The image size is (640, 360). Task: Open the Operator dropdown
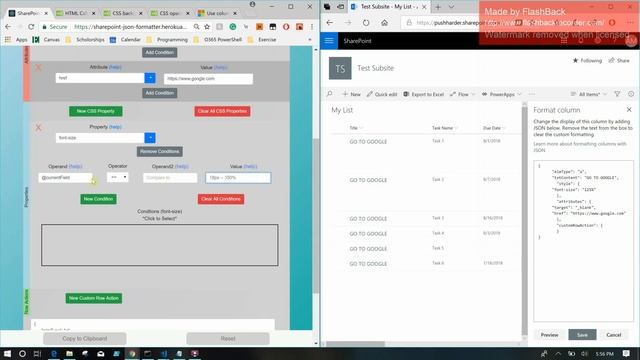(x=118, y=177)
